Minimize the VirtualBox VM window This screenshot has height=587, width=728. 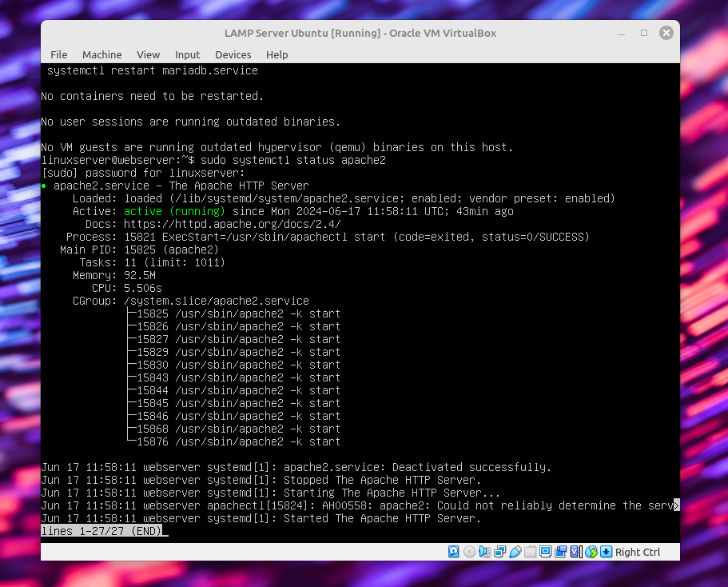[622, 33]
